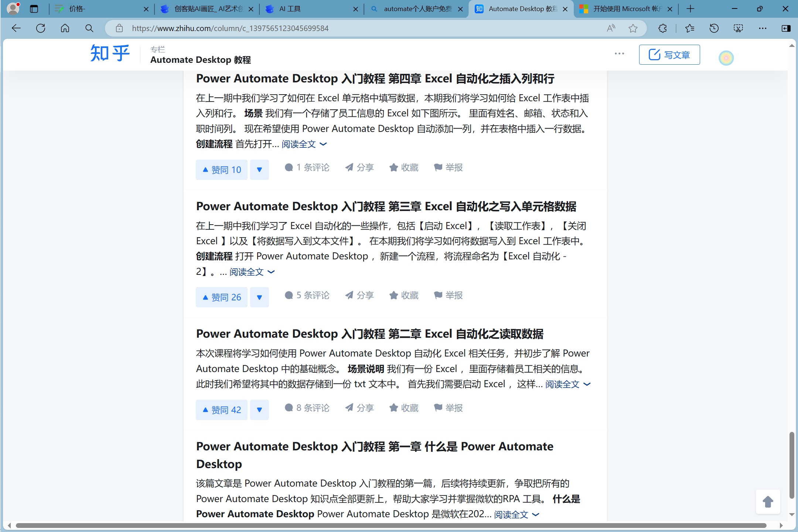This screenshot has height=532, width=798.
Task: Expand 阅读全文 for chapter two article
Action: [x=568, y=384]
